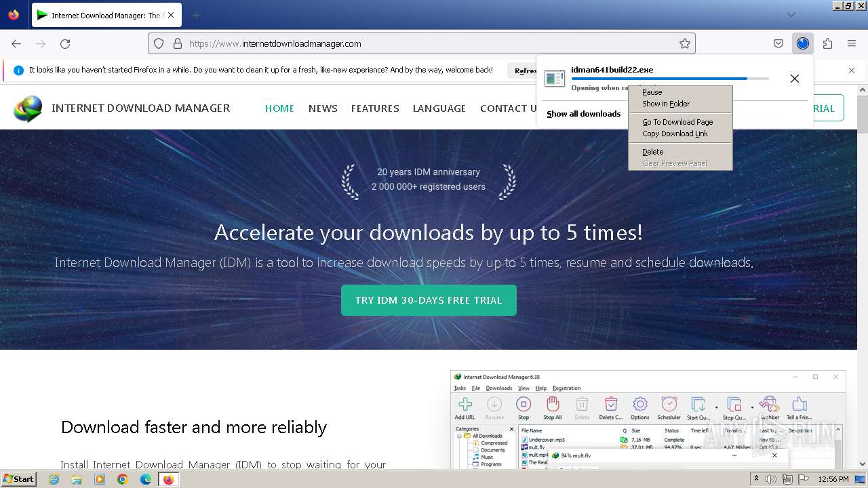Open the volume tray icon

click(x=771, y=479)
